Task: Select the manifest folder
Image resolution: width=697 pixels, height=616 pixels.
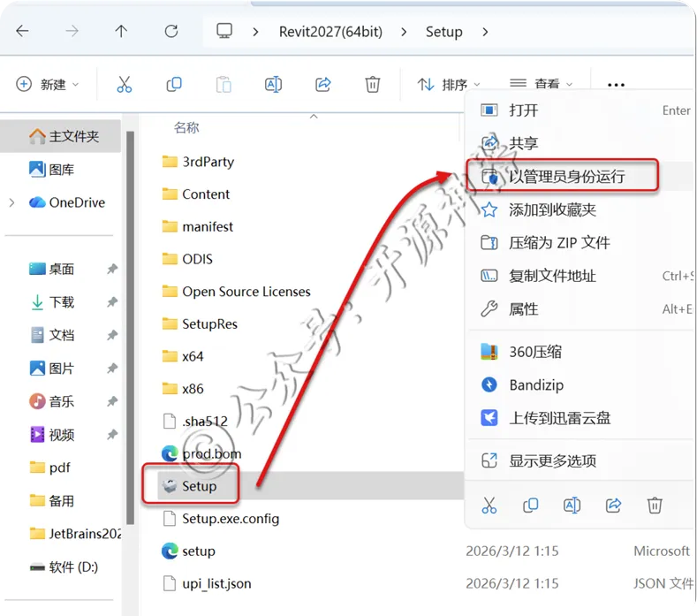Action: 197,226
